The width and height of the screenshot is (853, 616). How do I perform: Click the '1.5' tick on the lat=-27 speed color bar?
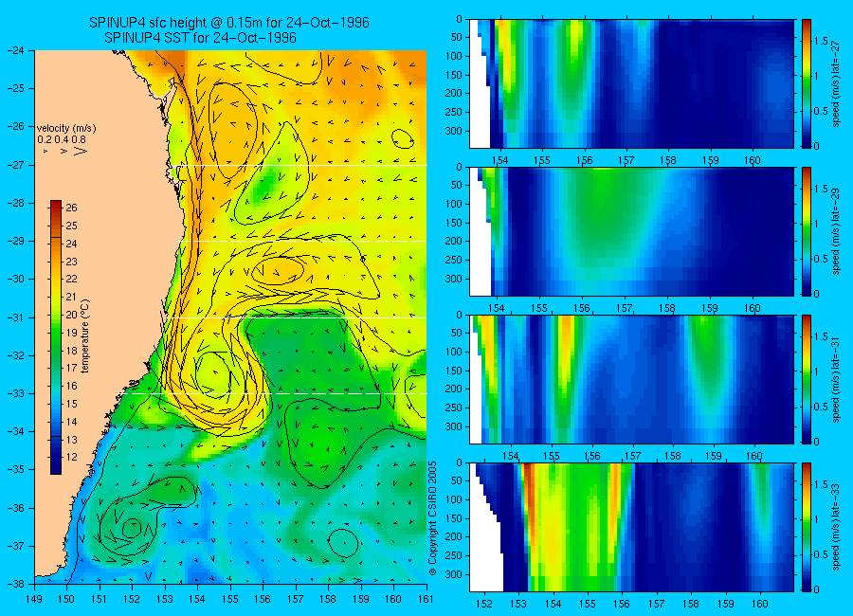pos(822,42)
